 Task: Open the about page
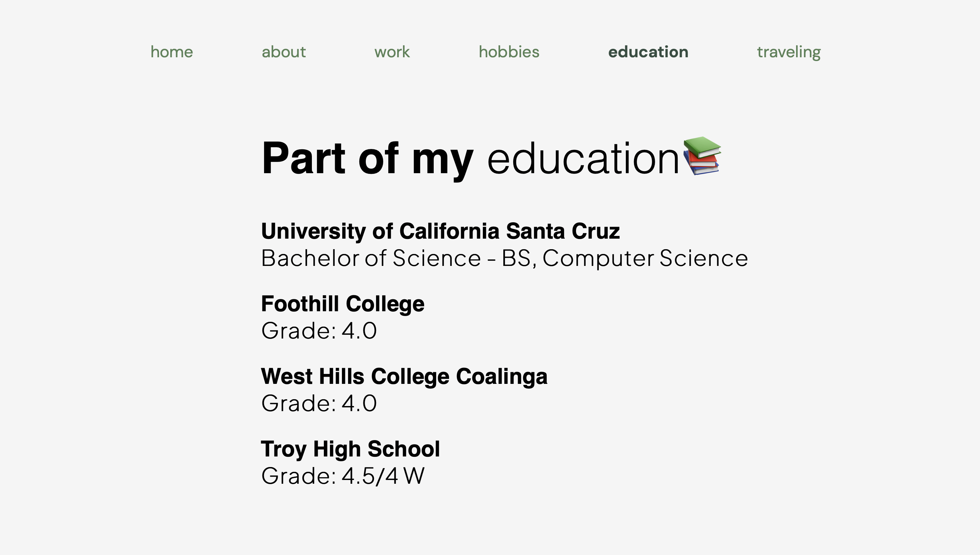click(284, 52)
